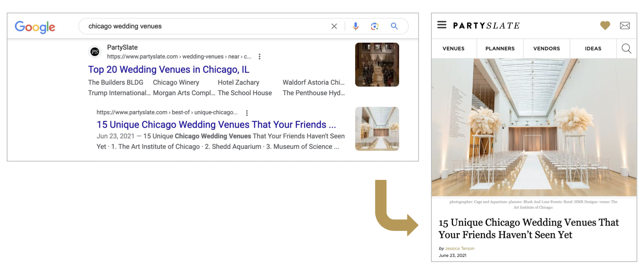Clear the search box with the X
Image resolution: width=644 pixels, height=272 pixels.
334,26
